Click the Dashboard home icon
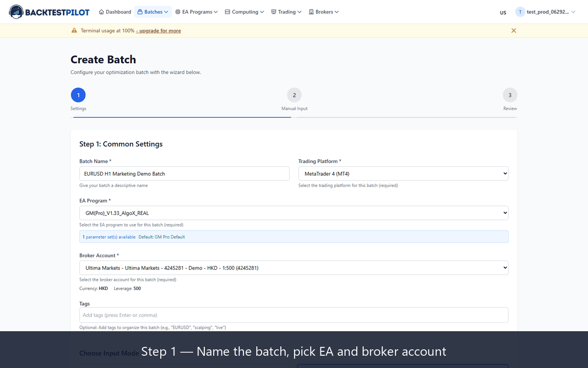Screen dimensions: 588x368 pos(101,12)
